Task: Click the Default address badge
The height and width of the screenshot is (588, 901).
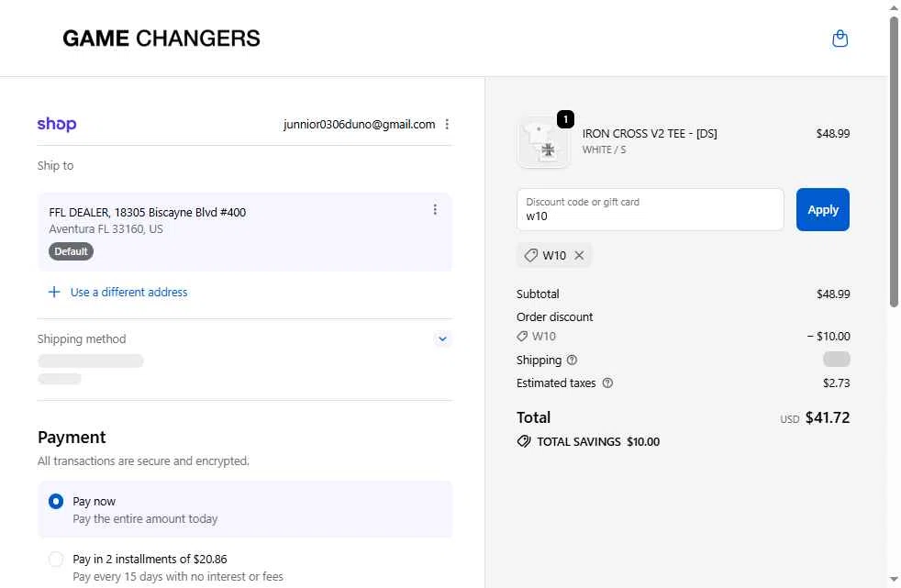Action: click(x=71, y=251)
